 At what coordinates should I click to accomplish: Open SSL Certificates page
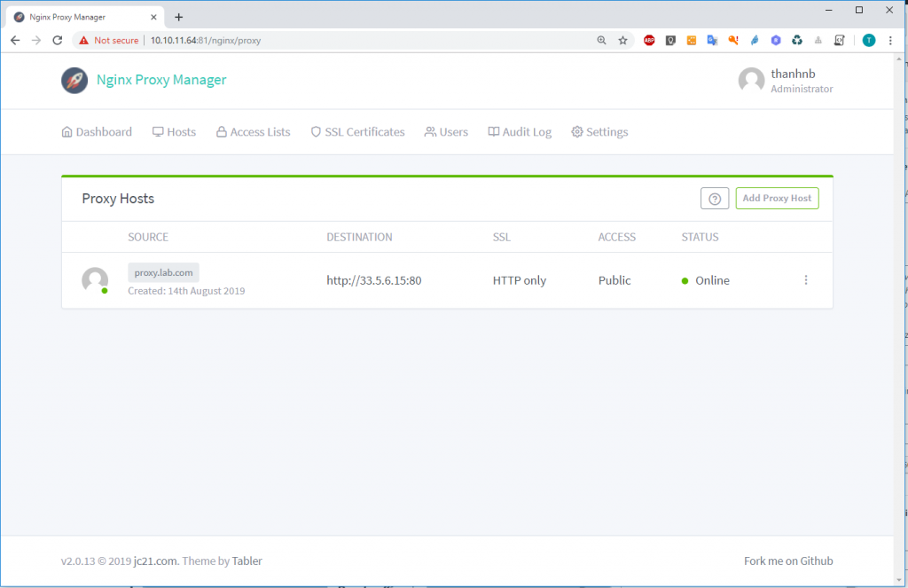(x=357, y=132)
